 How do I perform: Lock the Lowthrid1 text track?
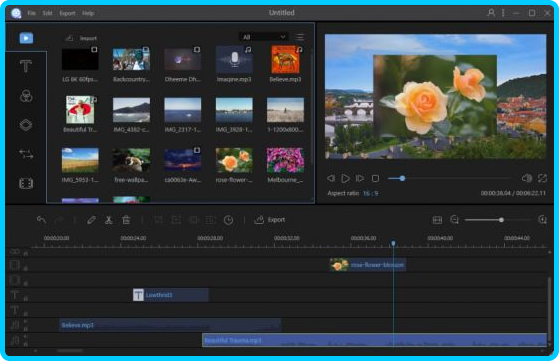coord(25,299)
